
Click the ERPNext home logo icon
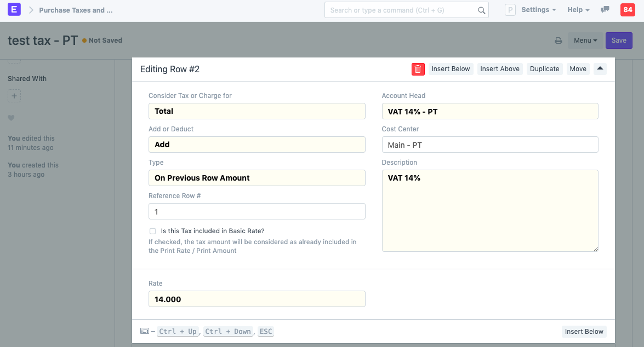point(14,10)
